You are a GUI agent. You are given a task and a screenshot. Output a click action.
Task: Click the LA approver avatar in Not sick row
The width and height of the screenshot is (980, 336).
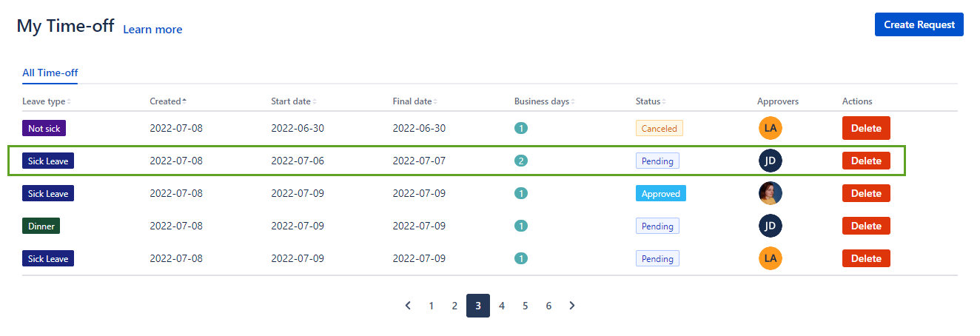pos(770,128)
